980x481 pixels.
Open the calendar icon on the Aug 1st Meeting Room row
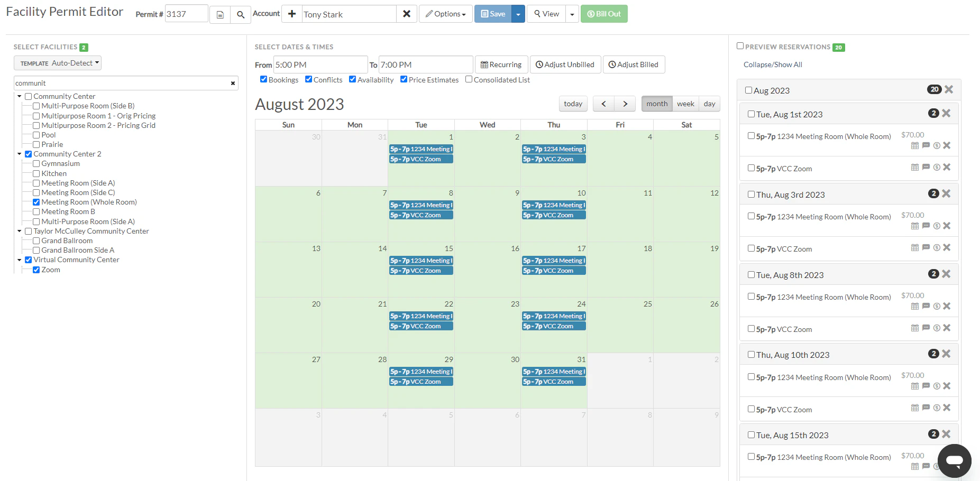914,145
